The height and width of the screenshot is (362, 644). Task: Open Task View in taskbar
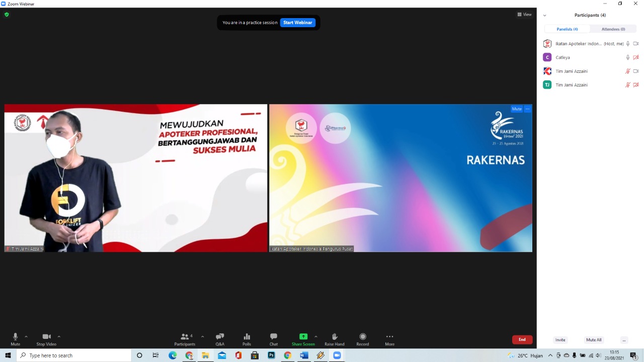click(156, 355)
